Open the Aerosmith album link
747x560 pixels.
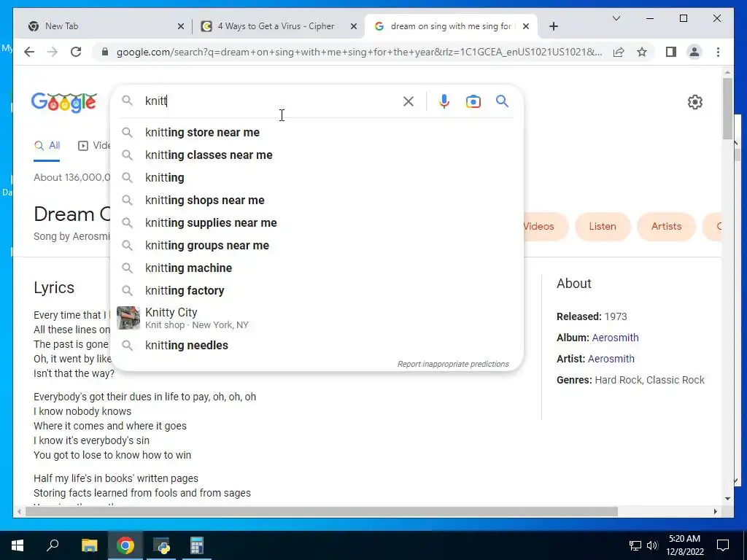coord(615,338)
